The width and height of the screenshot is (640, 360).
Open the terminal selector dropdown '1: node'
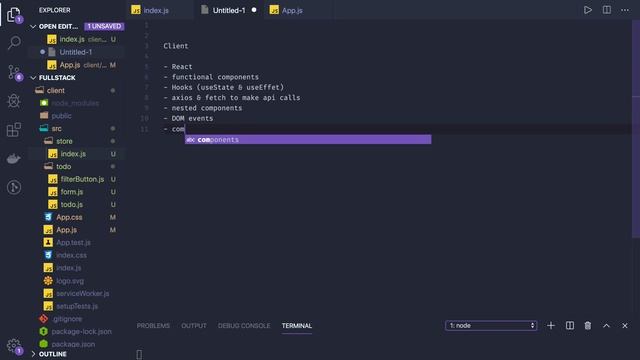tap(491, 325)
